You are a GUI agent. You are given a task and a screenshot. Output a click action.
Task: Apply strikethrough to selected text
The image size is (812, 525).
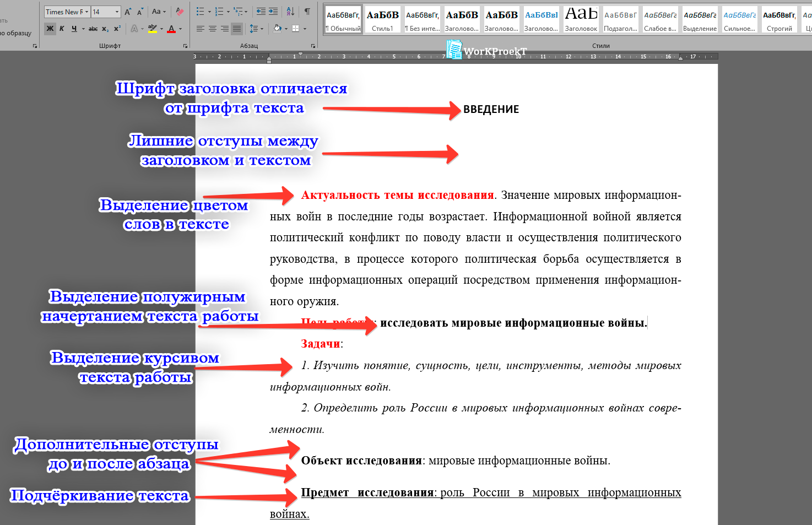click(x=94, y=28)
